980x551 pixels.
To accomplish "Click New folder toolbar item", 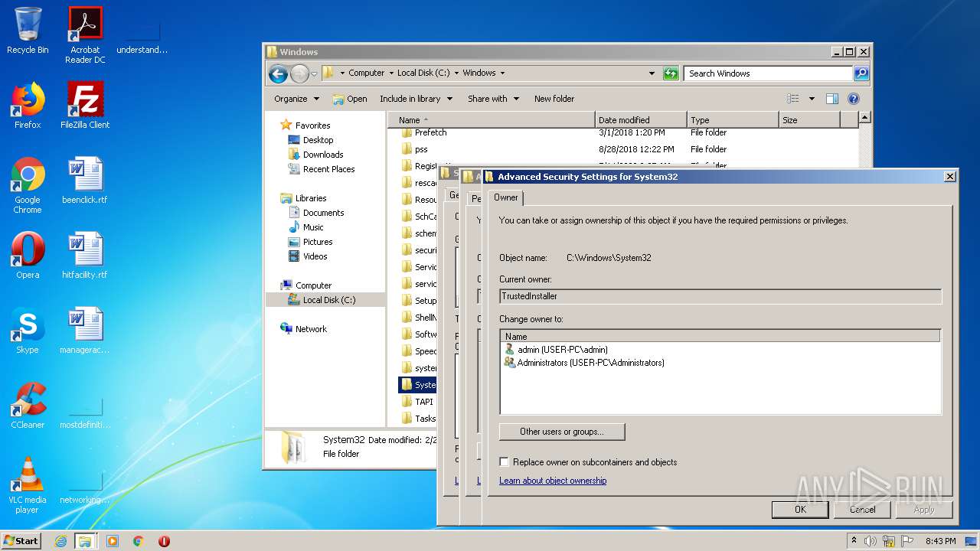I will tap(554, 99).
